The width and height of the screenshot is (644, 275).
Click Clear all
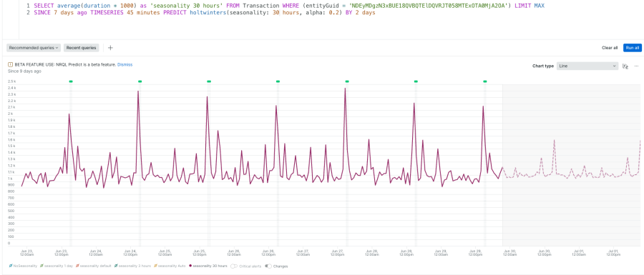[x=610, y=48]
